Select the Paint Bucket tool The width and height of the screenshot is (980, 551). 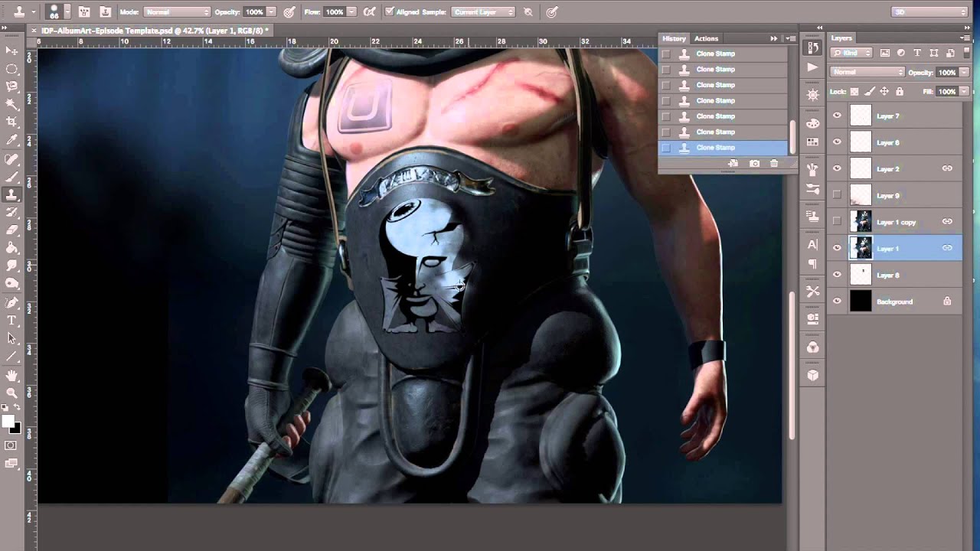click(x=11, y=247)
